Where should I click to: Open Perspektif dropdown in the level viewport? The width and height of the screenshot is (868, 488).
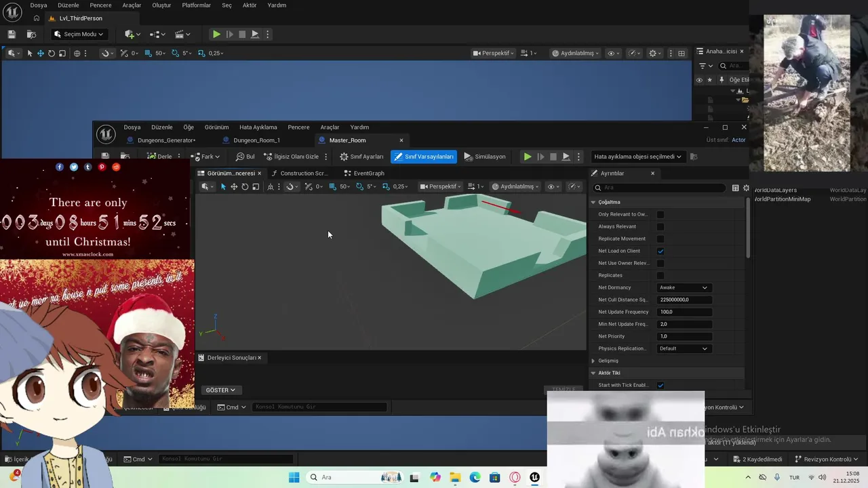pyautogui.click(x=494, y=53)
